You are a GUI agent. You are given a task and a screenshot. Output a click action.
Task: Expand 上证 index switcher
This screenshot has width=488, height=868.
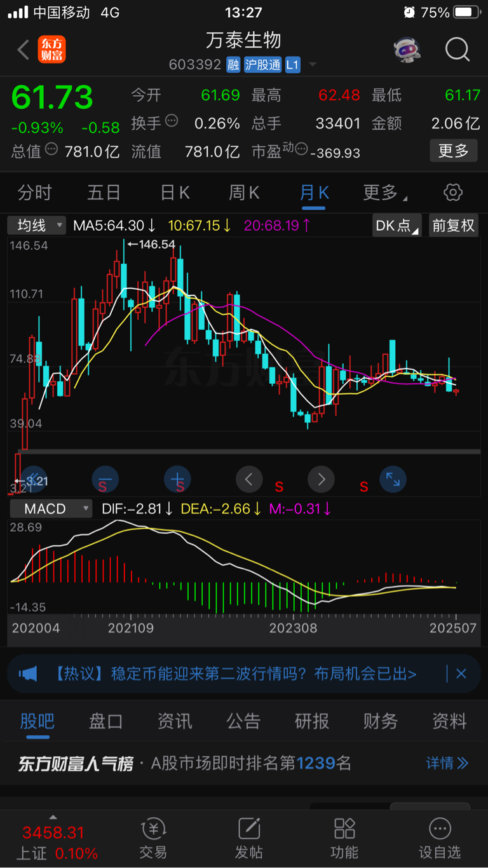tap(53, 817)
